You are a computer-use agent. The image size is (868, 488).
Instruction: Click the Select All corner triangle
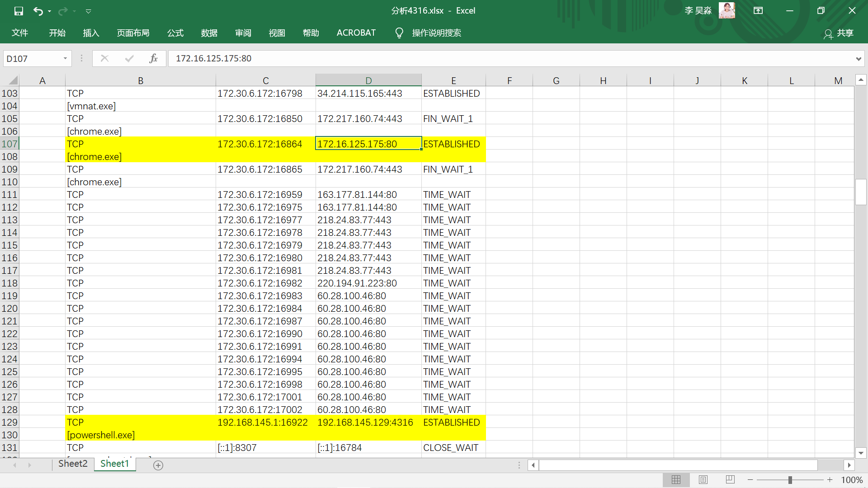pyautogui.click(x=13, y=80)
